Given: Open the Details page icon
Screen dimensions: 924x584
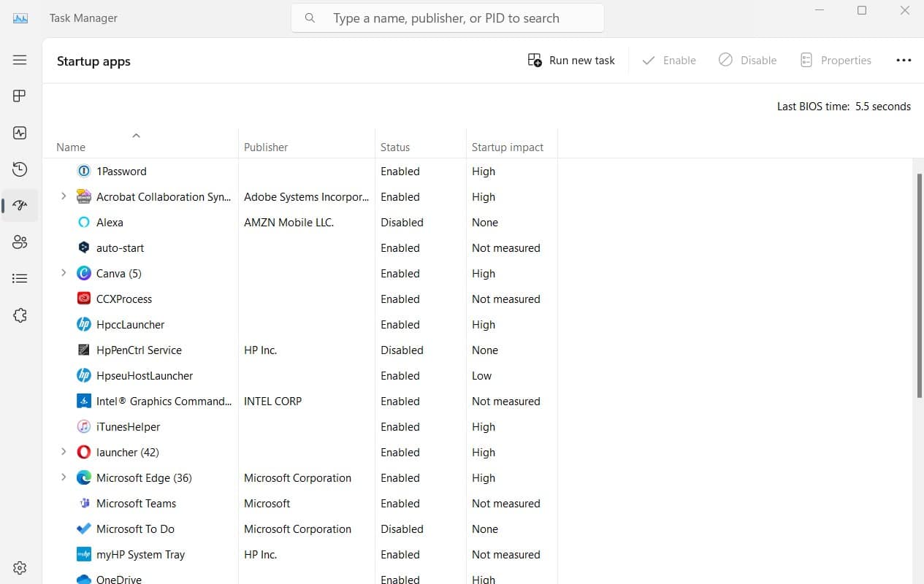Looking at the screenshot, I should 20,279.
